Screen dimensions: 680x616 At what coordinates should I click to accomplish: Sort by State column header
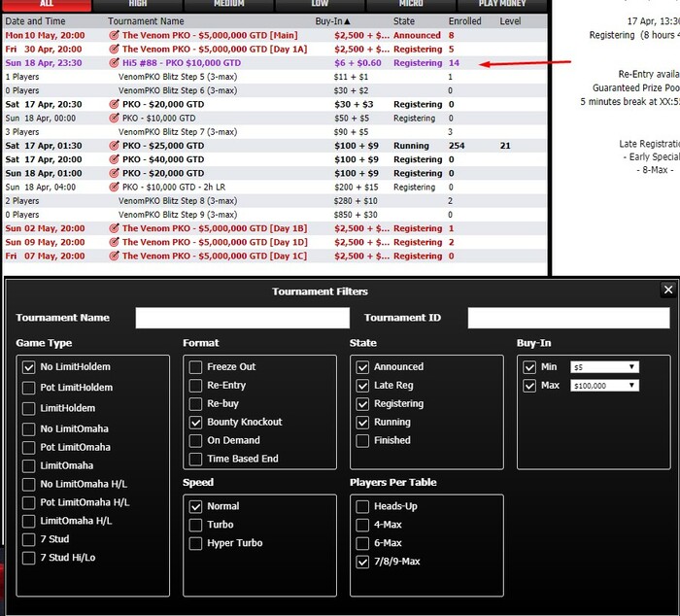(404, 21)
